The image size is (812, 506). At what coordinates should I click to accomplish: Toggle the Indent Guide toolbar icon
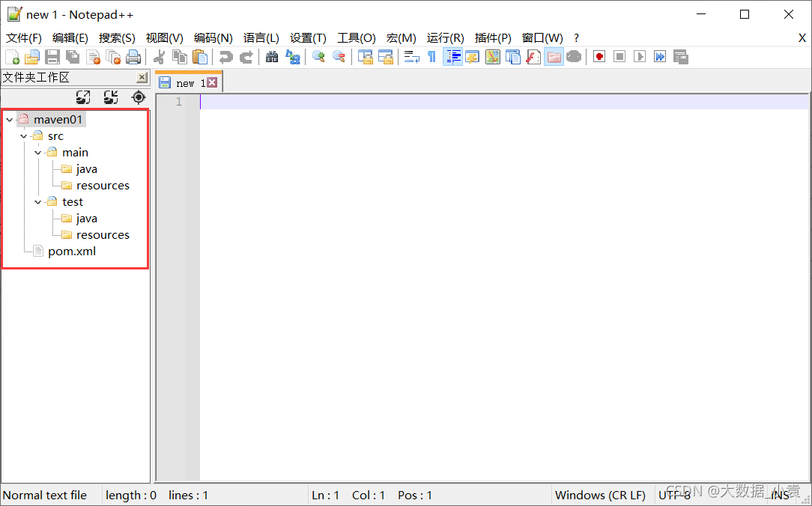tap(452, 57)
